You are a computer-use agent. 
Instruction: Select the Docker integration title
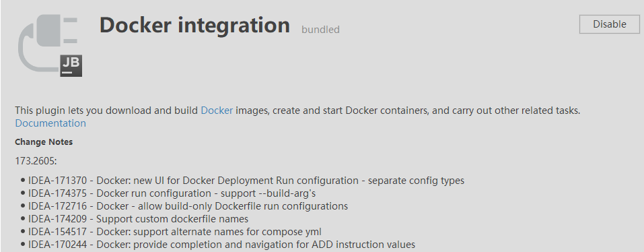coord(194,25)
